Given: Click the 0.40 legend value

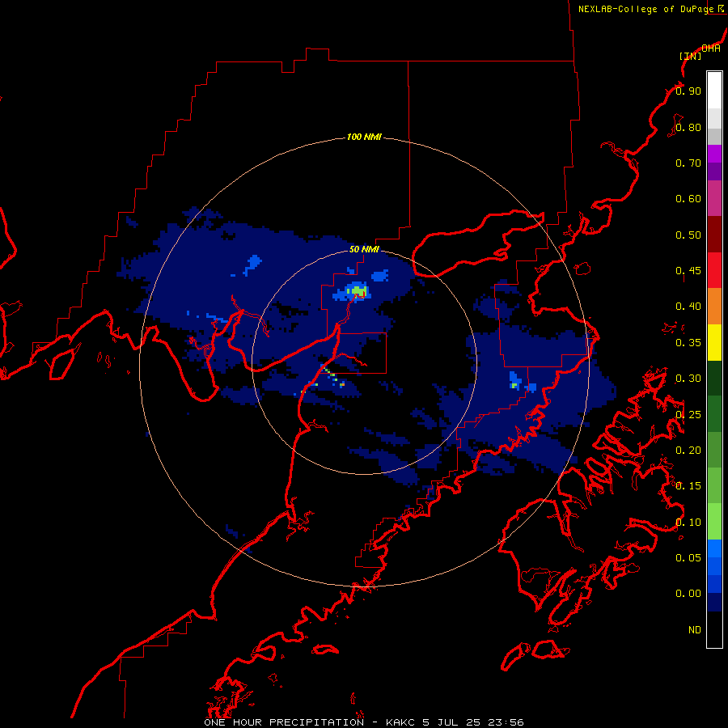Looking at the screenshot, I should click(688, 307).
